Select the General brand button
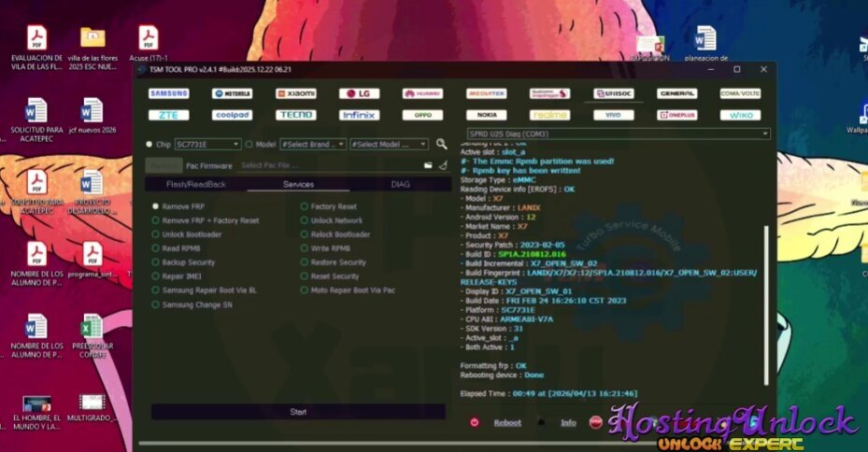 (x=677, y=93)
